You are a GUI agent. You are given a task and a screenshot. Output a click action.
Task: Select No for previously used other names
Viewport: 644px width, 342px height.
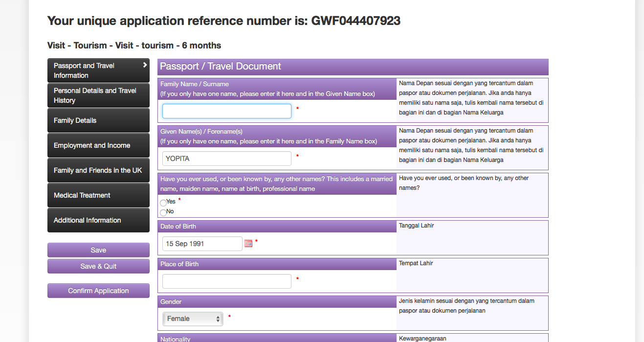[163, 212]
